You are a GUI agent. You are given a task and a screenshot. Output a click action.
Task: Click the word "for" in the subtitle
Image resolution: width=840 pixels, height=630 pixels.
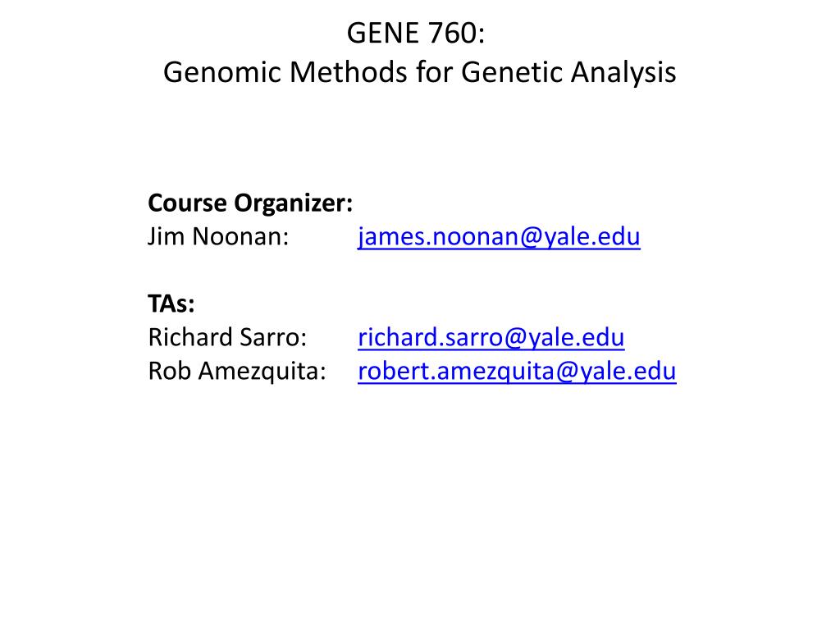point(435,72)
